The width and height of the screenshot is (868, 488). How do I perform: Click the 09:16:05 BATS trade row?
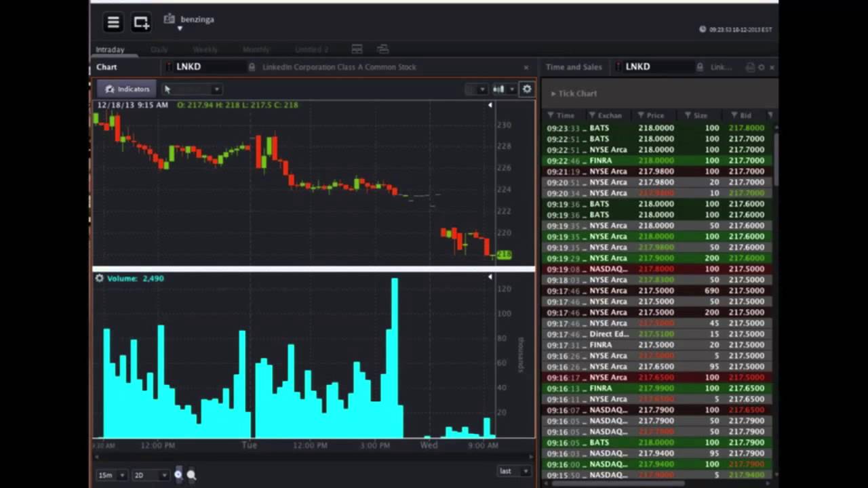(x=657, y=443)
